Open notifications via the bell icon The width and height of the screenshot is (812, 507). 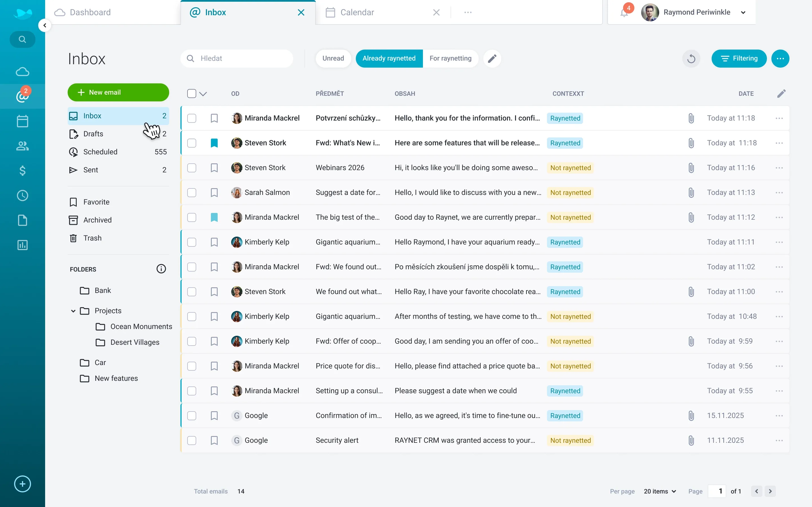pyautogui.click(x=624, y=12)
